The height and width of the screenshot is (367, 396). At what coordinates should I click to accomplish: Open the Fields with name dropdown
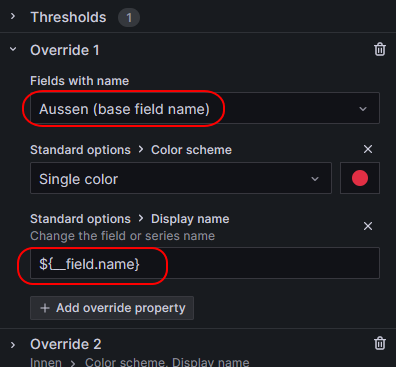tap(205, 108)
